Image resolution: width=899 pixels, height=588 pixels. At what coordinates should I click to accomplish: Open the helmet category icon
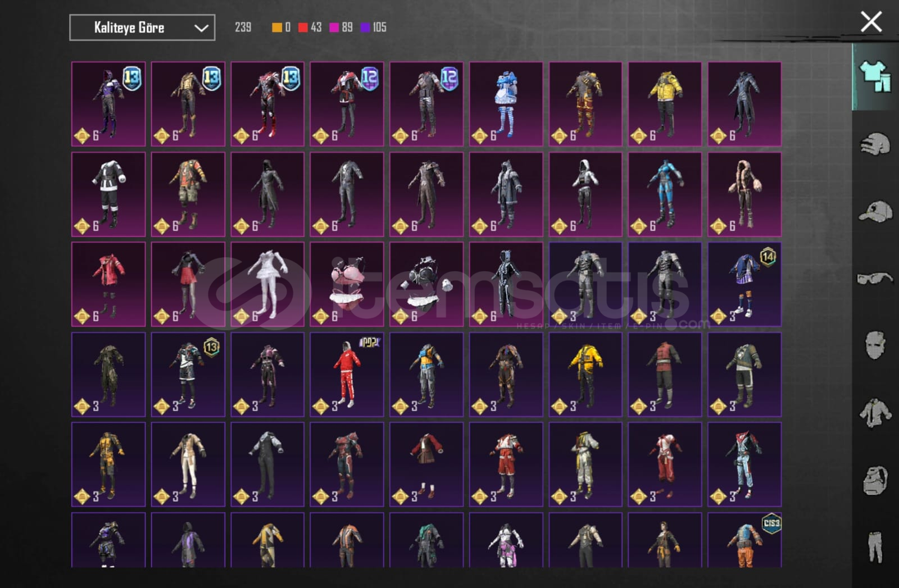point(875,144)
